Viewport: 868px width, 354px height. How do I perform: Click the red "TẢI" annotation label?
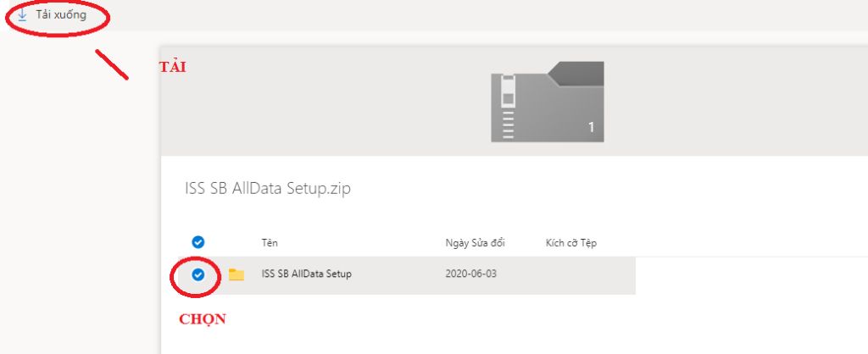(173, 68)
